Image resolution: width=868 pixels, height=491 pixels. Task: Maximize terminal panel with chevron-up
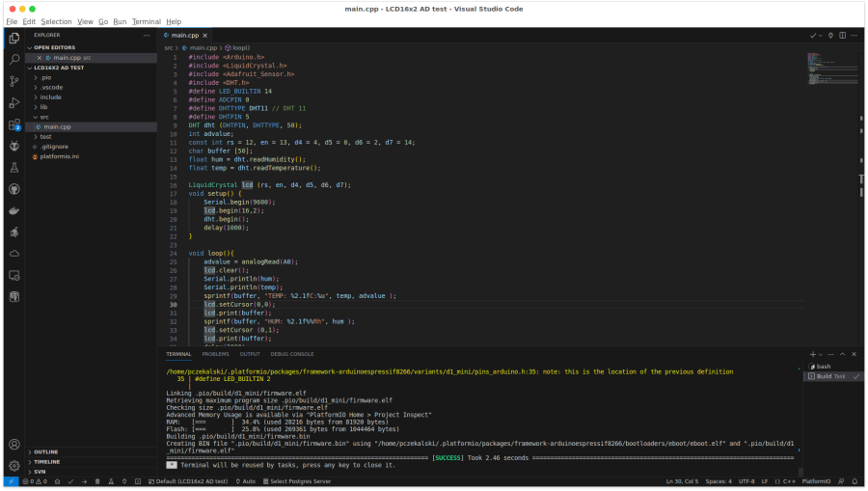[x=844, y=354]
